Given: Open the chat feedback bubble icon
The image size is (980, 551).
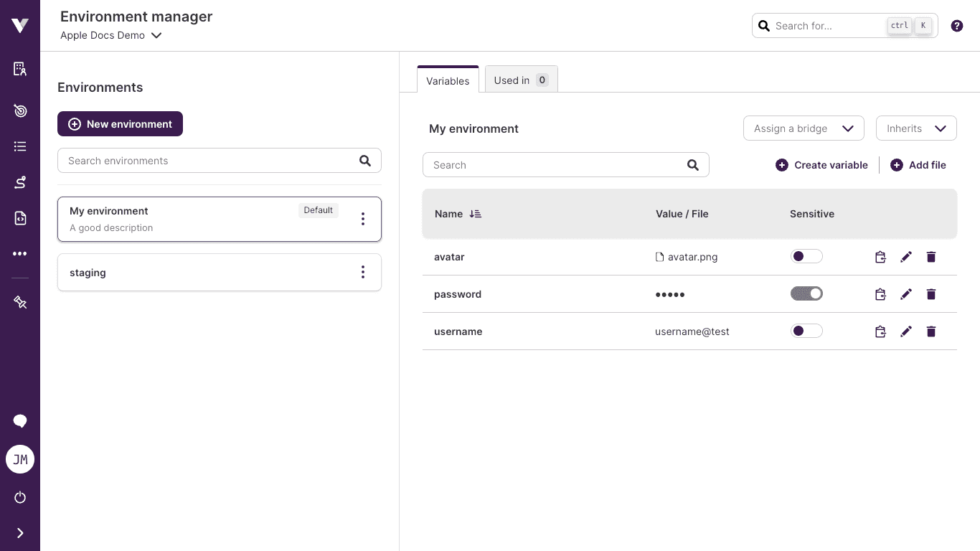Looking at the screenshot, I should point(20,421).
